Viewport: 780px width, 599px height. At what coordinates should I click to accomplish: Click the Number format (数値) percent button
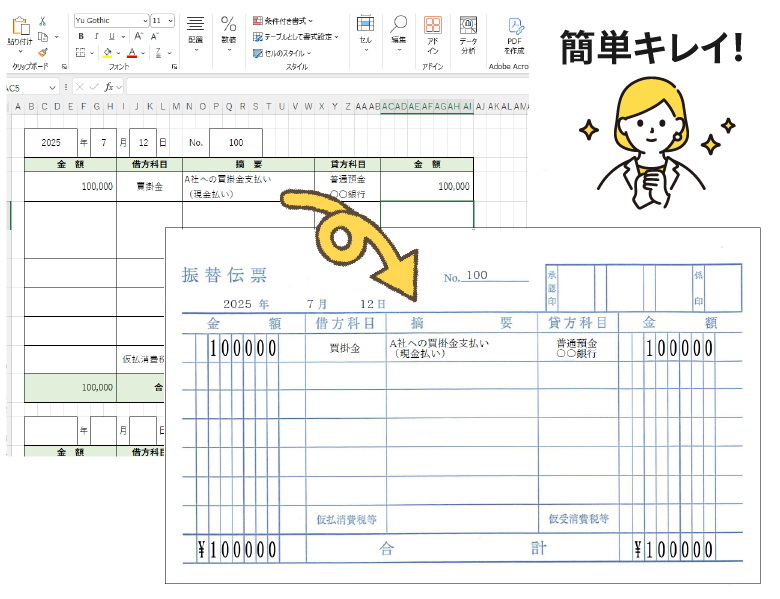pyautogui.click(x=228, y=24)
